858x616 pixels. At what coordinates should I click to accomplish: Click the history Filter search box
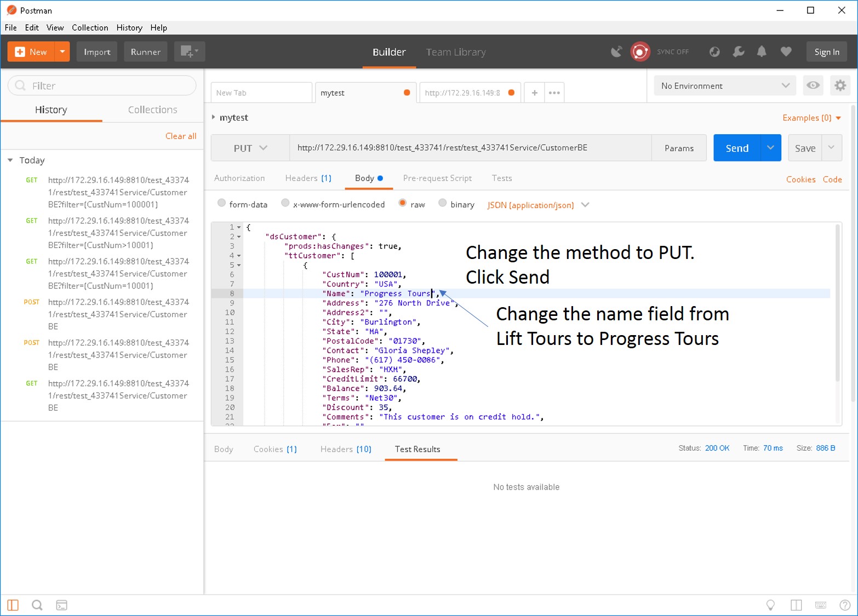point(102,85)
